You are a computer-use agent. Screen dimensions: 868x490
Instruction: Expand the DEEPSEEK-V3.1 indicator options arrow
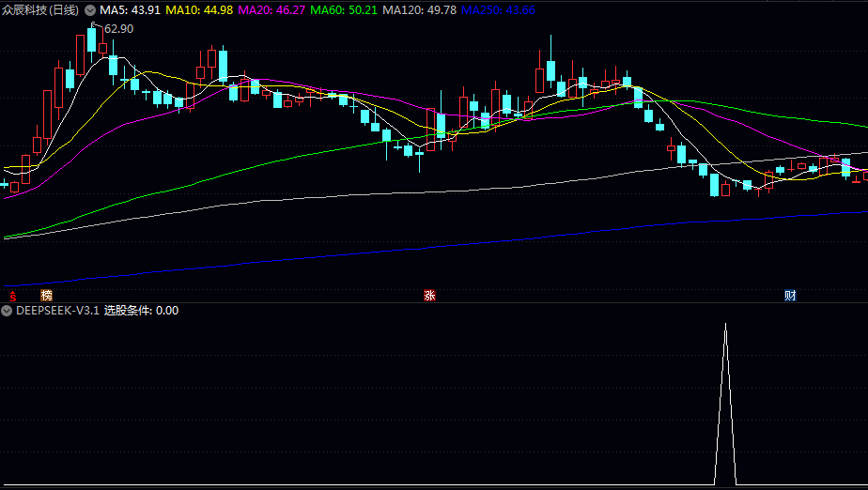click(8, 311)
